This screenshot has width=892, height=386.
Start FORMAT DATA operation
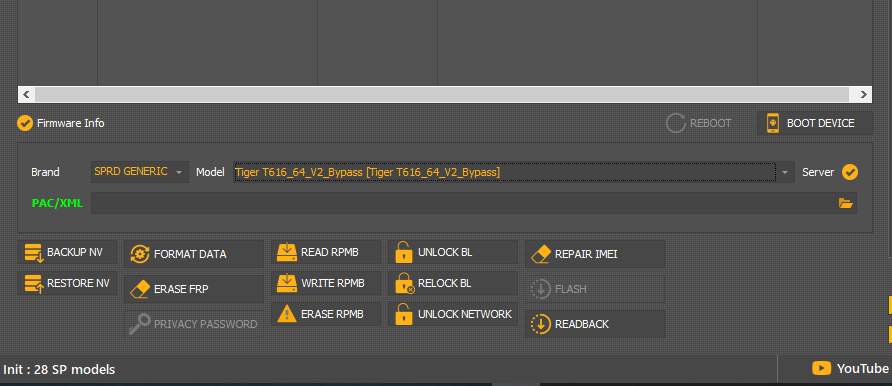pyautogui.click(x=194, y=254)
